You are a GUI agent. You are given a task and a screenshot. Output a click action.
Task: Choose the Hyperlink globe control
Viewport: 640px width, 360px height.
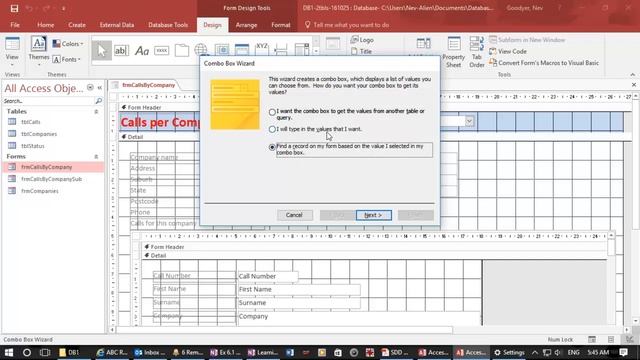pyautogui.click(x=201, y=50)
